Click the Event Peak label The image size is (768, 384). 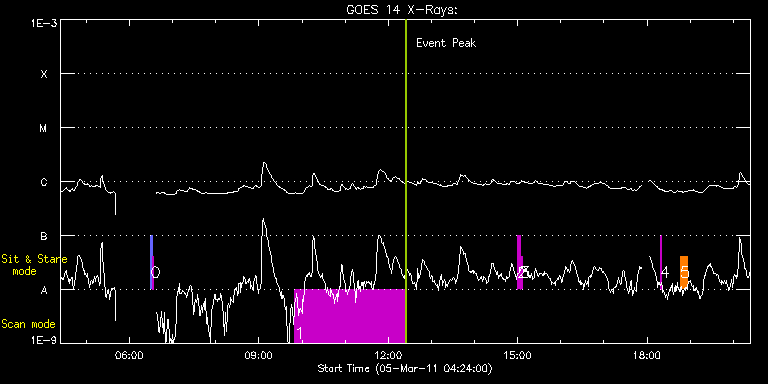[x=446, y=43]
